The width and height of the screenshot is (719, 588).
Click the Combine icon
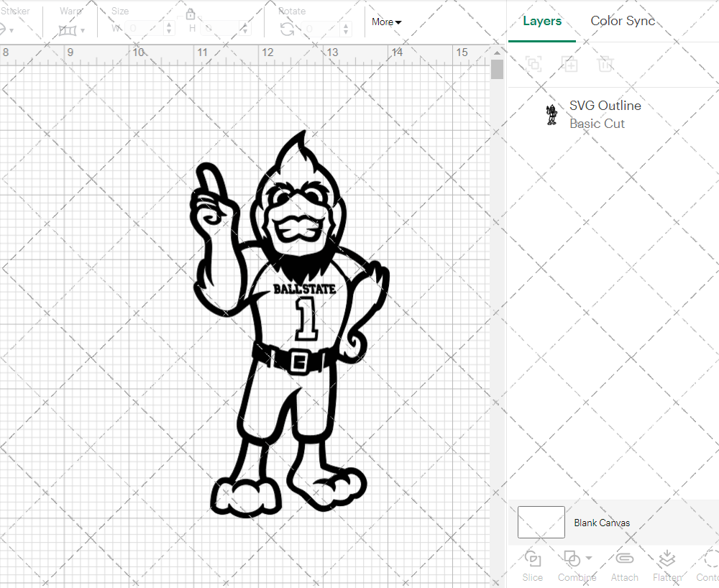(x=572, y=559)
